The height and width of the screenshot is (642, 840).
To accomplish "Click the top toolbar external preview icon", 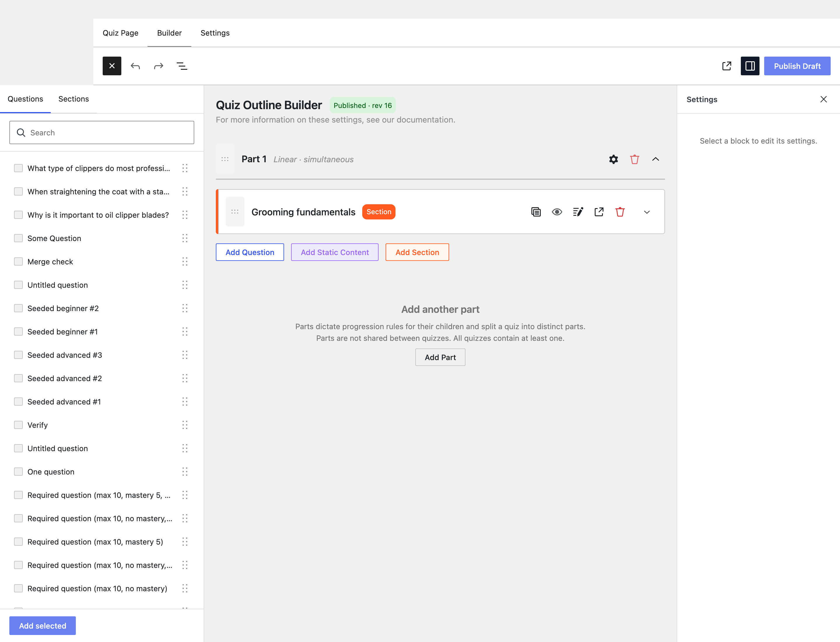I will [727, 66].
